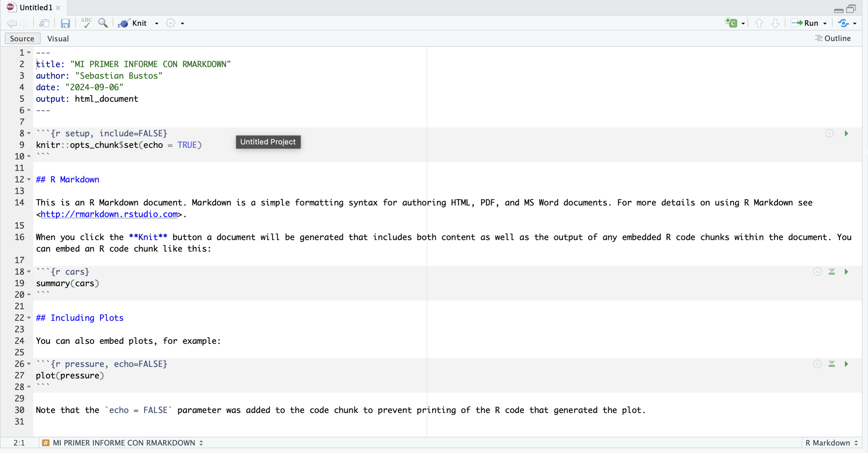Click knitr::opts_chunk$set code line
Image resolution: width=868 pixels, height=453 pixels.
click(x=119, y=145)
